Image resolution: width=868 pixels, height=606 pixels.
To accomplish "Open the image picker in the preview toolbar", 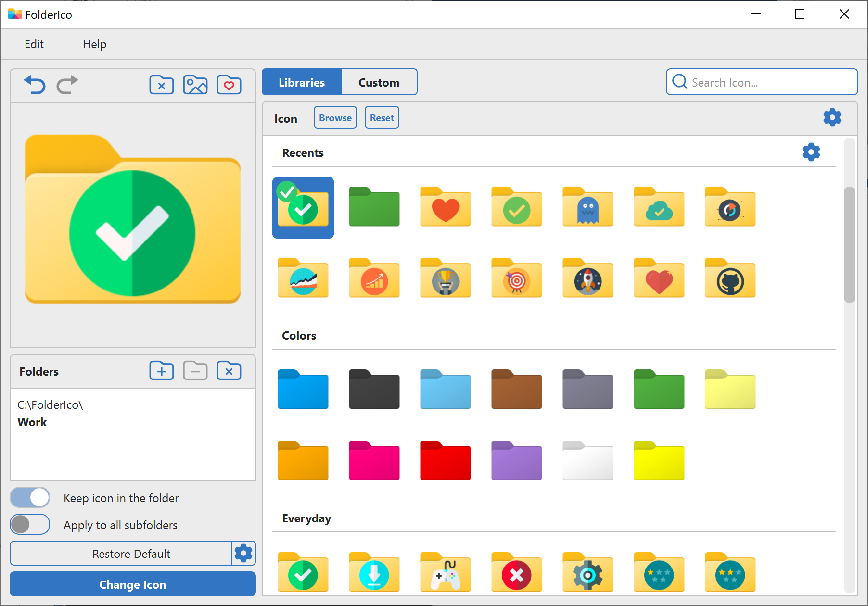I will pyautogui.click(x=195, y=85).
